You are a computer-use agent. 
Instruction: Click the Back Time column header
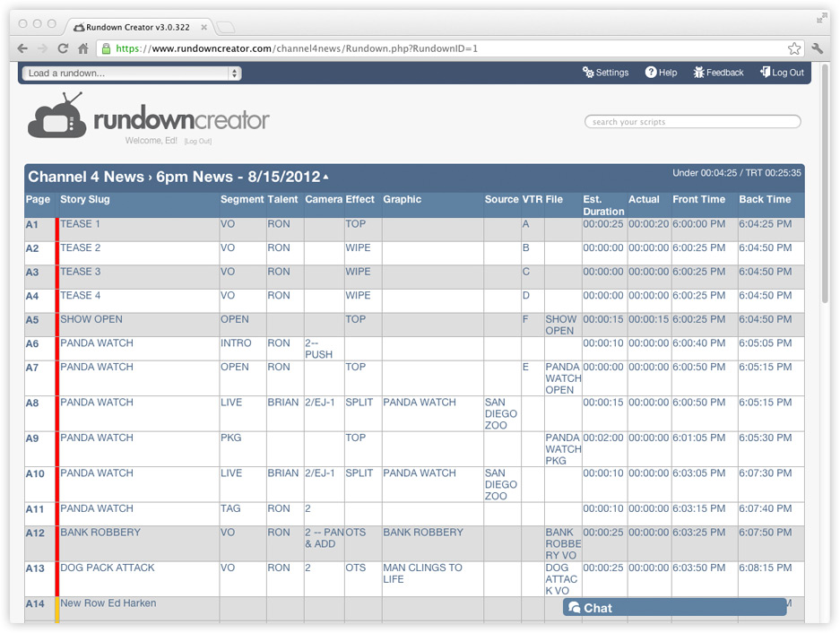(765, 199)
